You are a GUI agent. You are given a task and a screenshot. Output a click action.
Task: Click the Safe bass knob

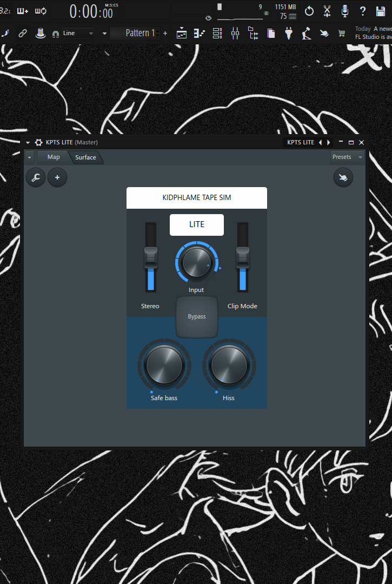point(164,366)
